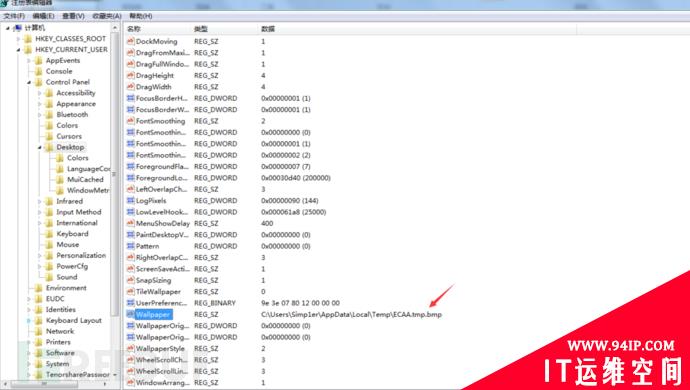Image resolution: width=690 pixels, height=390 pixels.
Task: Click the Pattern DWORD value icon
Action: point(130,246)
